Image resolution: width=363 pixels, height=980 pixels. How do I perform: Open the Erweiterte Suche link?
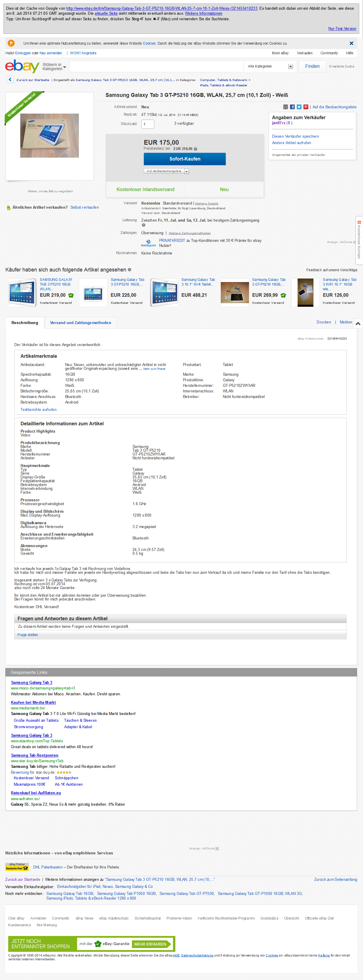pos(342,67)
